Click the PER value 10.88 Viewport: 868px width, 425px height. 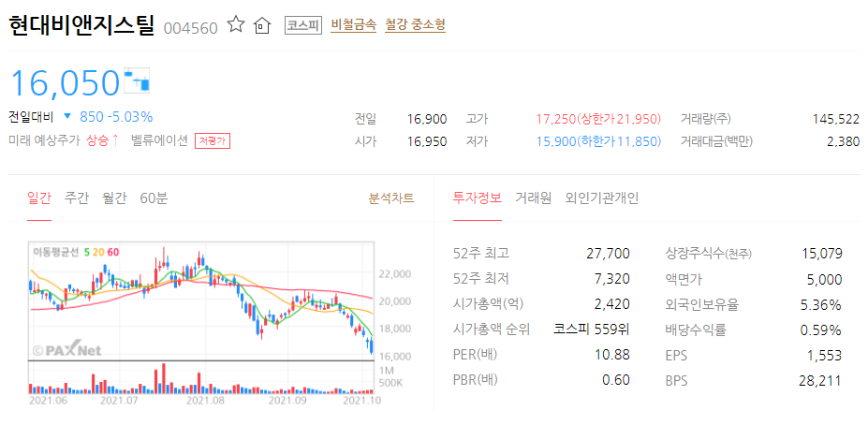pos(612,355)
